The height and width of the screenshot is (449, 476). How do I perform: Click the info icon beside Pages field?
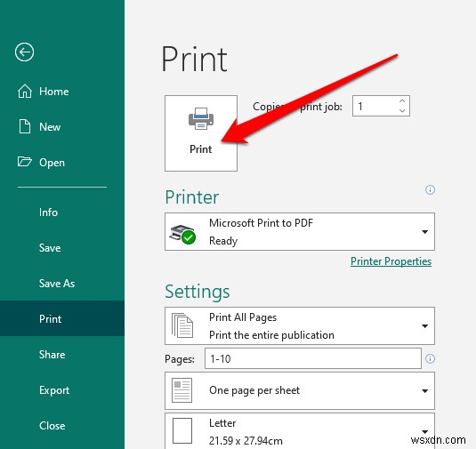coord(430,358)
